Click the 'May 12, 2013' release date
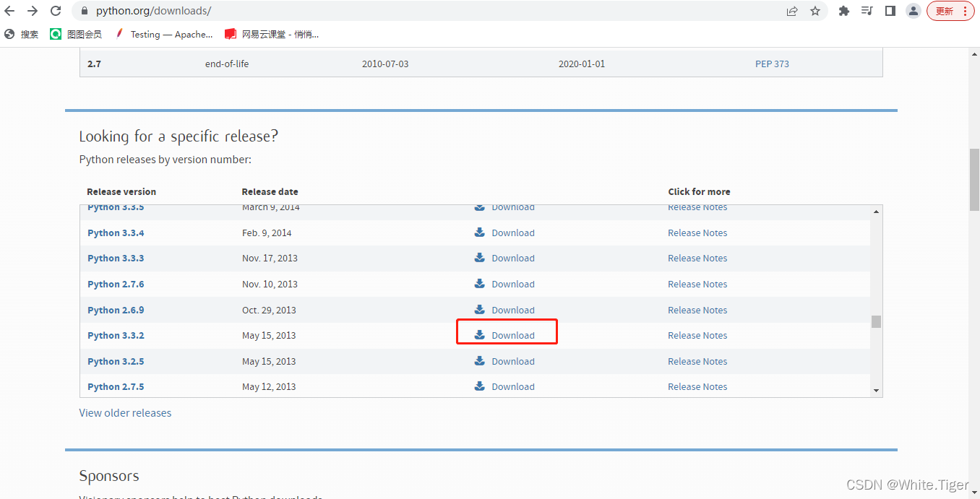Screen dimensions: 980x499 [269, 386]
